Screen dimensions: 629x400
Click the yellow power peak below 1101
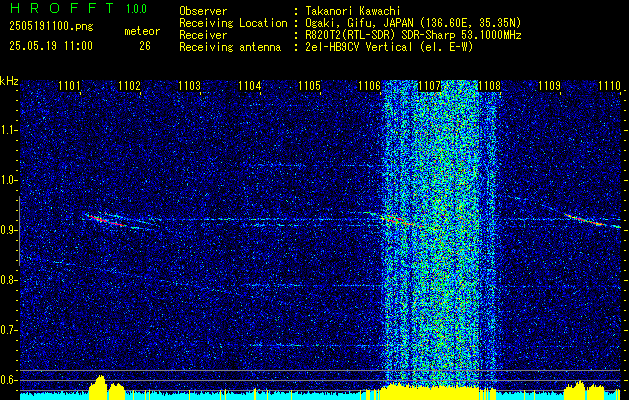pyautogui.click(x=100, y=386)
